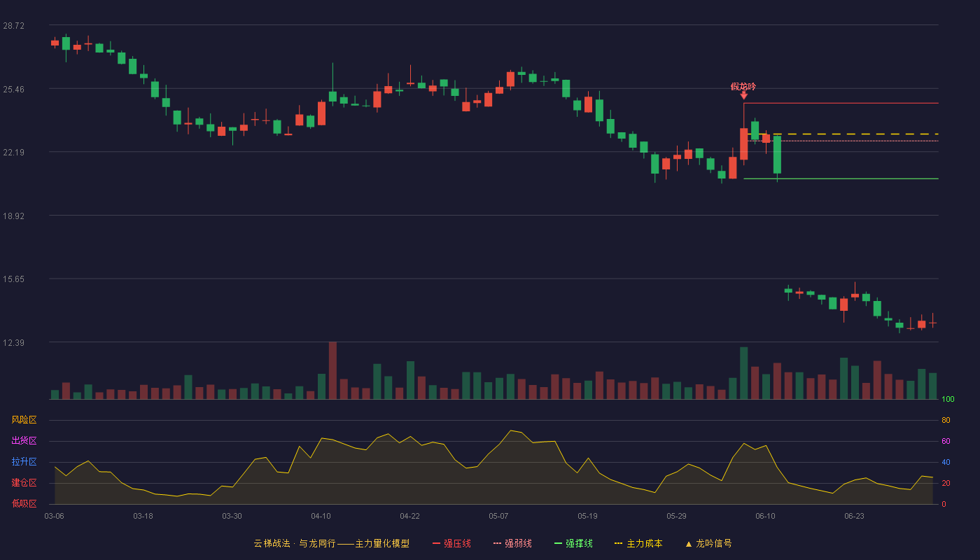Click the 03-30 date label

tap(232, 516)
